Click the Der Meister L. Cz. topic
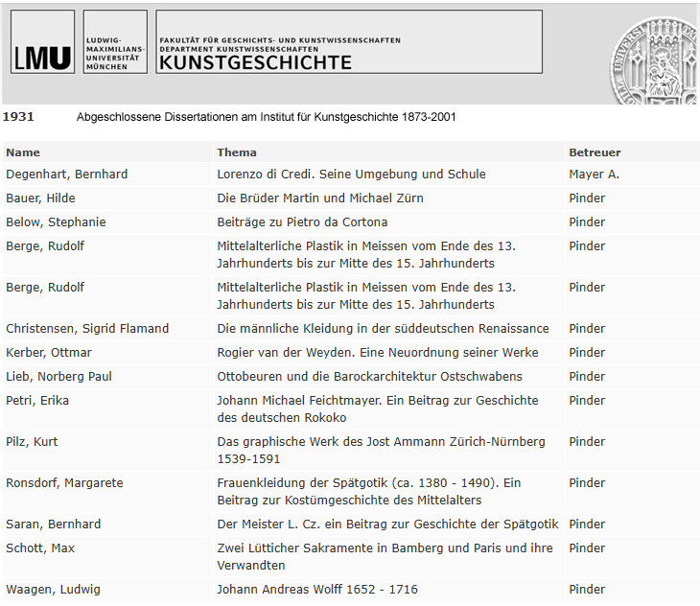Image resolution: width=700 pixels, height=606 pixels. [x=387, y=524]
